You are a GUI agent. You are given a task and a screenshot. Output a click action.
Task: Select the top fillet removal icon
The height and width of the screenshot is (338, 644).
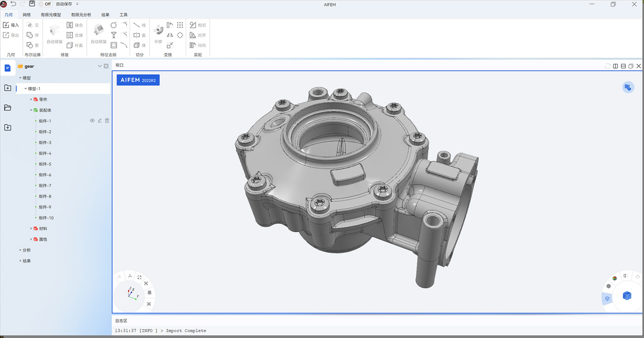[x=124, y=25]
